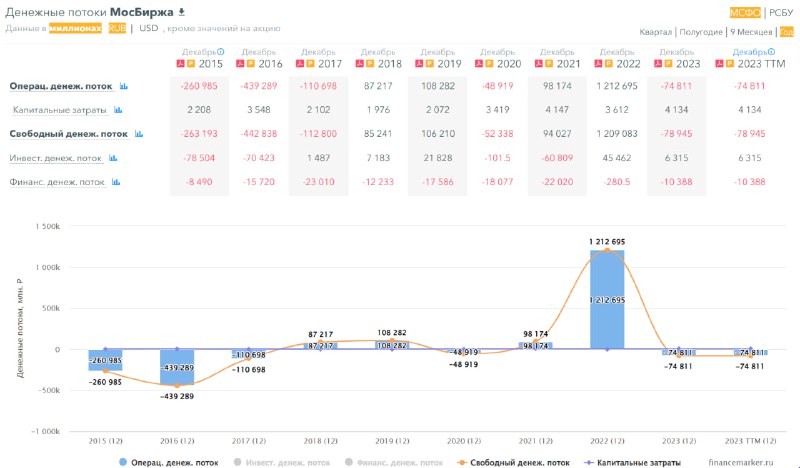
Task: Open chart icon for Инвест. денеж. поток
Action: tap(113, 158)
